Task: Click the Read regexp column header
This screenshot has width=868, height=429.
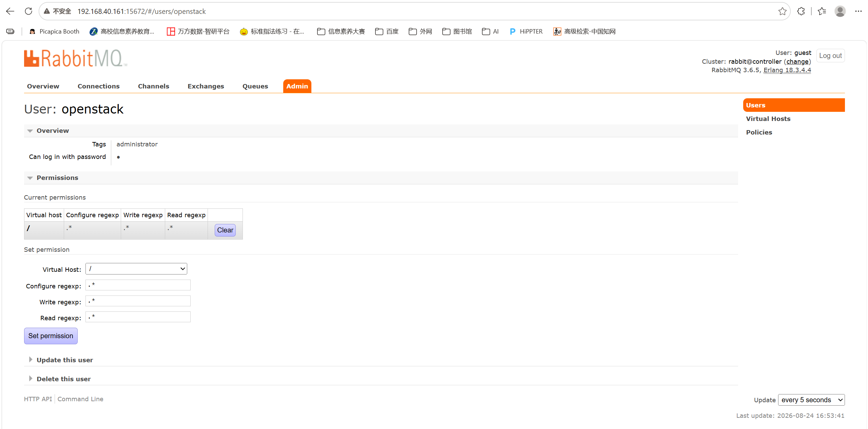Action: point(186,215)
